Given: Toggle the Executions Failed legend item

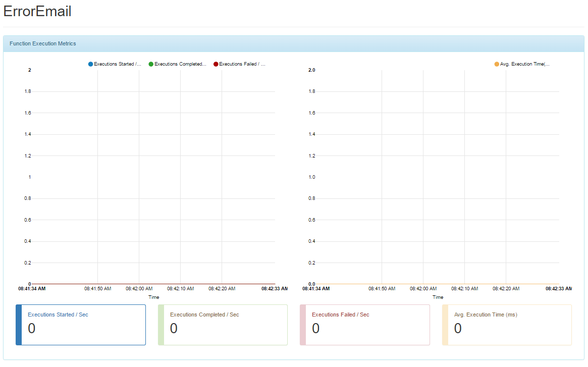Looking at the screenshot, I should [x=239, y=64].
